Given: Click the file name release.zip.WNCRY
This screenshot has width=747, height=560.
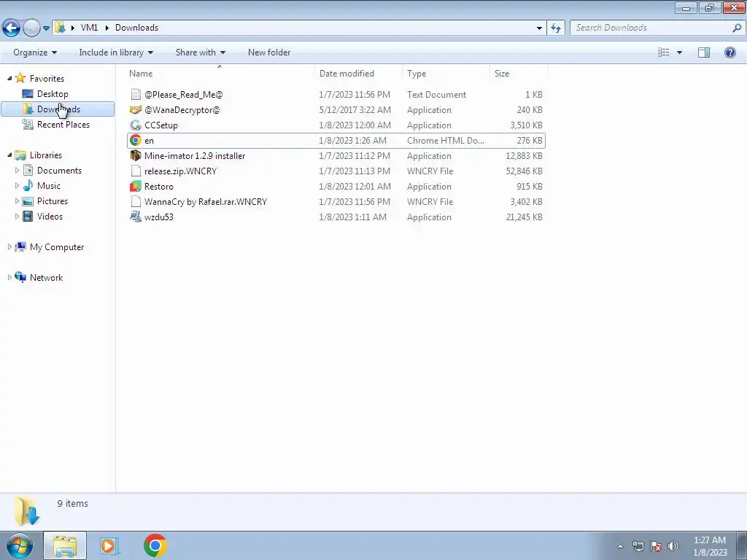Looking at the screenshot, I should tap(181, 171).
